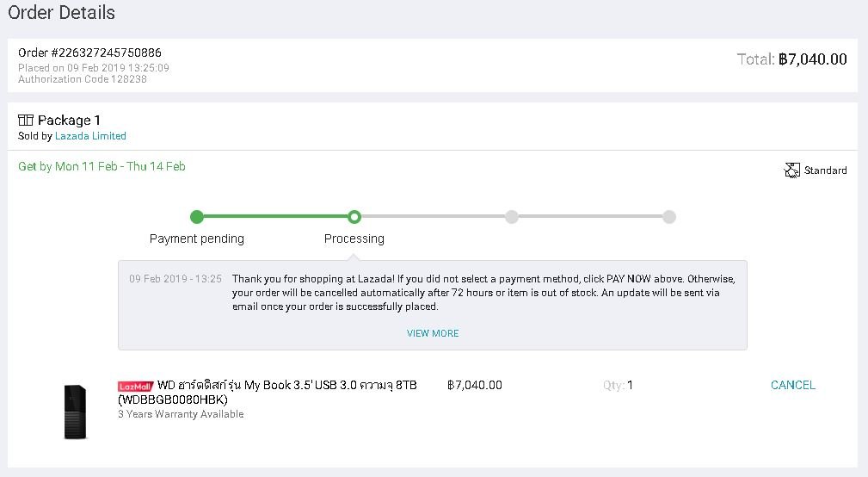This screenshot has width=868, height=477.
Task: Click the 3 Years Warranty Available text
Action: tap(181, 414)
